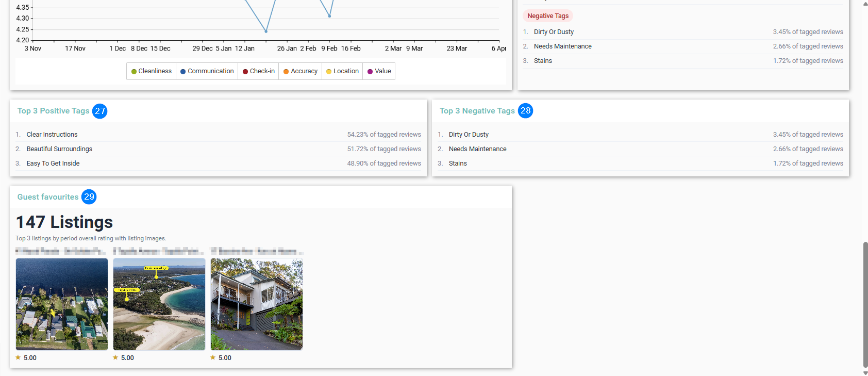Select Needs Maintenance in Top 3 Negative Tags
This screenshot has height=376, width=868.
[641, 149]
